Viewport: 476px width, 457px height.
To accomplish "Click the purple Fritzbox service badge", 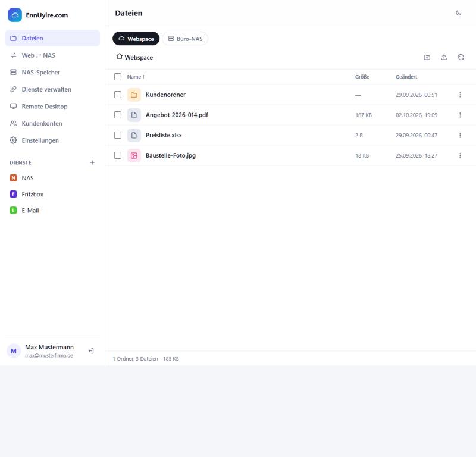I will click(13, 194).
